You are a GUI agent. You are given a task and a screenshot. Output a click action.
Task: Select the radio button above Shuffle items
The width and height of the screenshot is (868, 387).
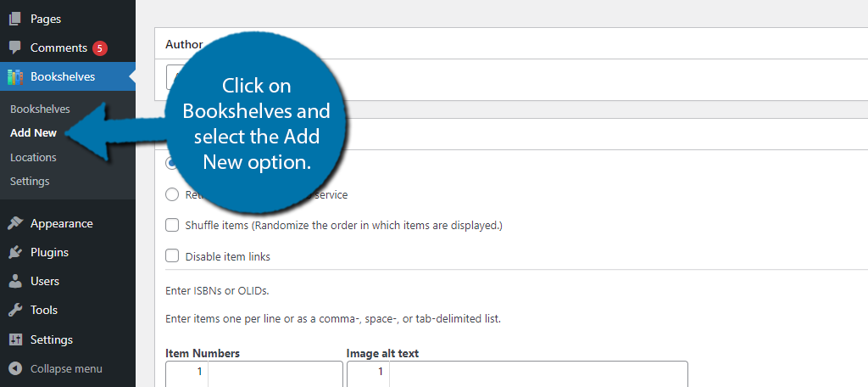click(172, 194)
